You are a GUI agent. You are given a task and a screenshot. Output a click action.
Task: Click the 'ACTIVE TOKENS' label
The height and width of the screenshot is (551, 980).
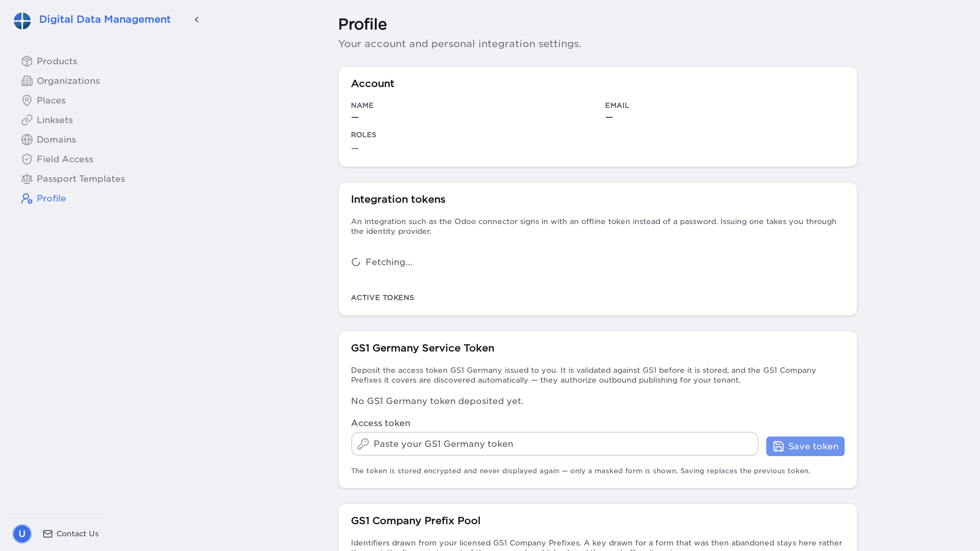click(382, 298)
